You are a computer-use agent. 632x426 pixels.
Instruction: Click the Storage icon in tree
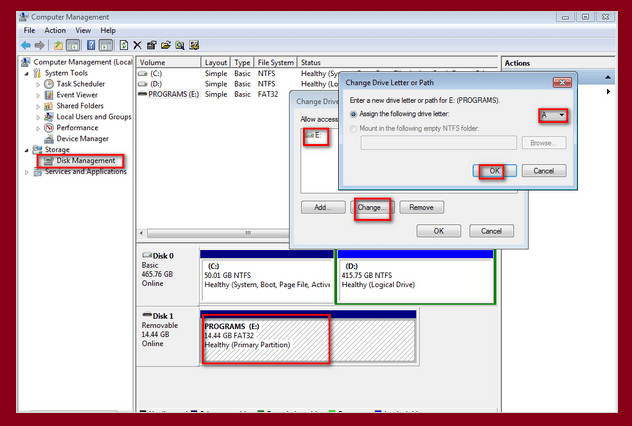point(37,150)
